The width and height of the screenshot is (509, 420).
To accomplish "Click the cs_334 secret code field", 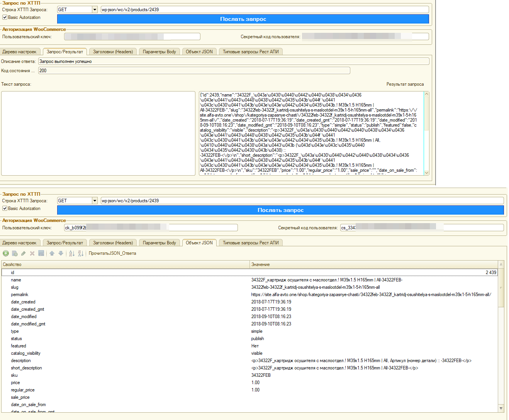I will [422, 228].
